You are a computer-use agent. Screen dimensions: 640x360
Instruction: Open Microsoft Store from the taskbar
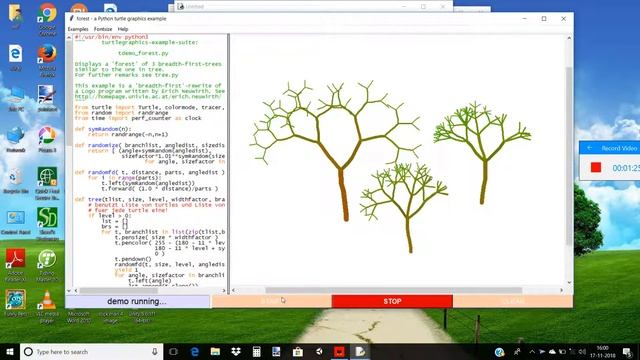click(x=298, y=351)
